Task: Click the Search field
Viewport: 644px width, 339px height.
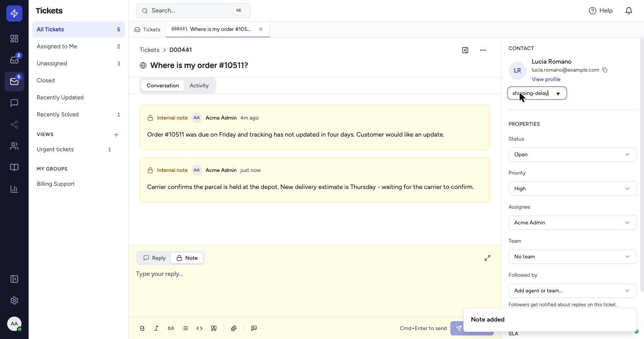Action: (x=193, y=11)
